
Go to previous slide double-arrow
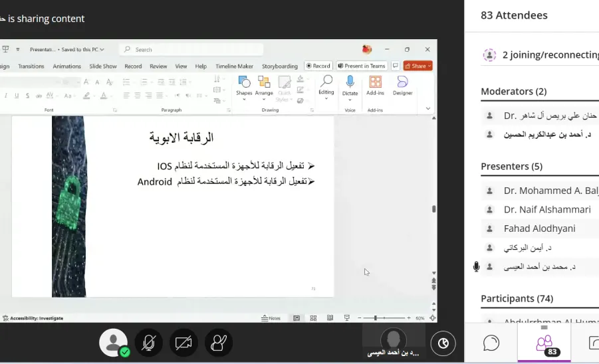[434, 280]
